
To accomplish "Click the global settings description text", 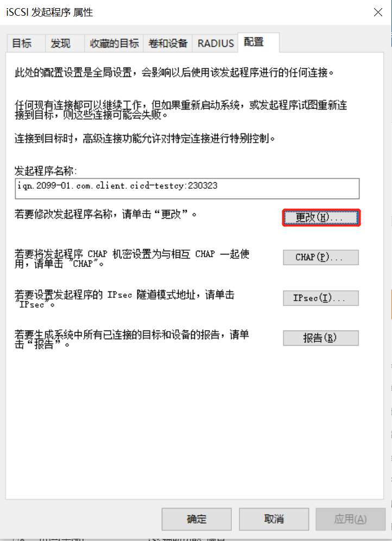I will click(x=174, y=73).
